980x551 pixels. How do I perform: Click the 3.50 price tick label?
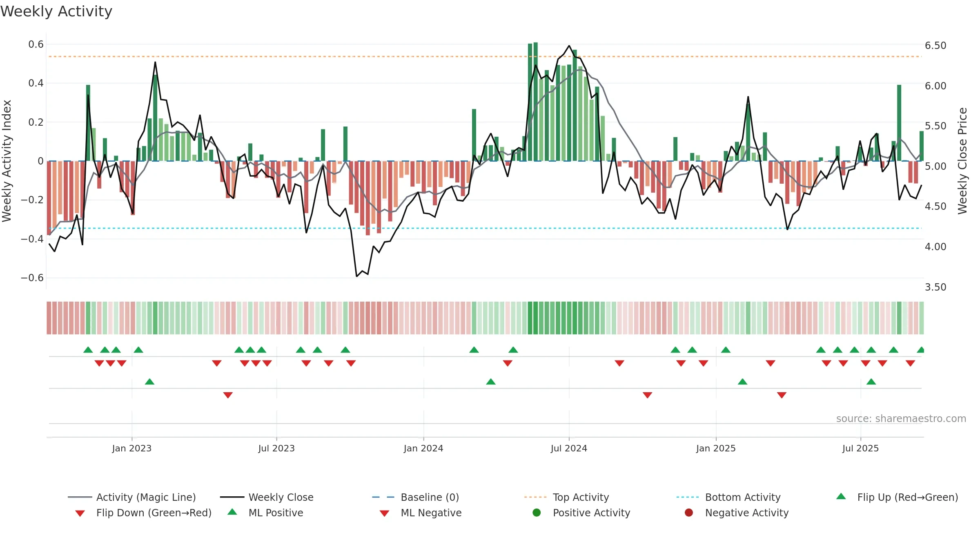(935, 287)
